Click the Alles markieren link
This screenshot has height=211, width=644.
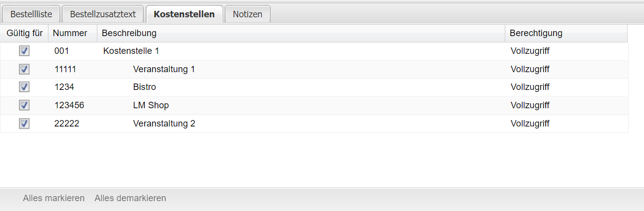(54, 198)
